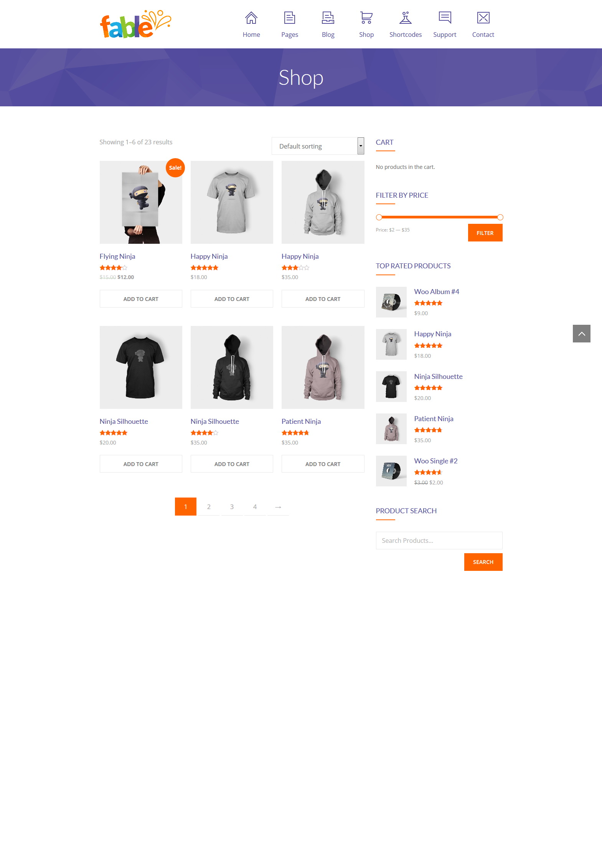602x868 pixels.
Task: Go to pagination page 2
Action: coord(209,507)
